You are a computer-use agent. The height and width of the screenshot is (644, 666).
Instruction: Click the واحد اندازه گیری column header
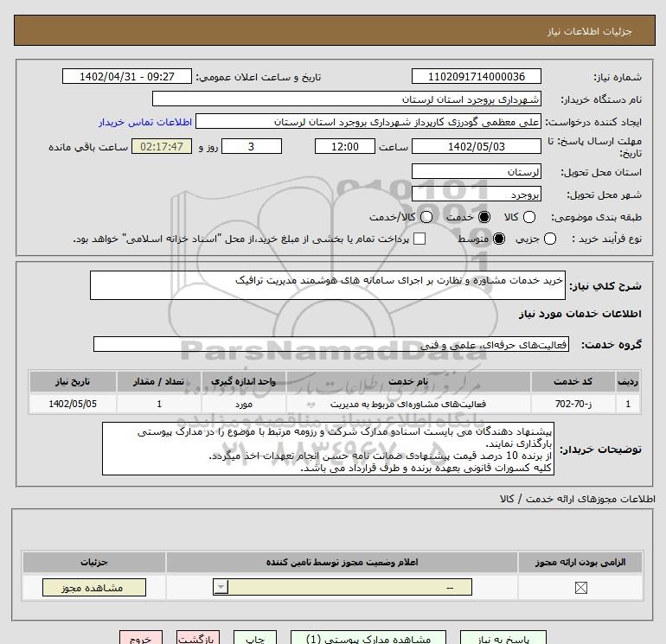tap(243, 381)
